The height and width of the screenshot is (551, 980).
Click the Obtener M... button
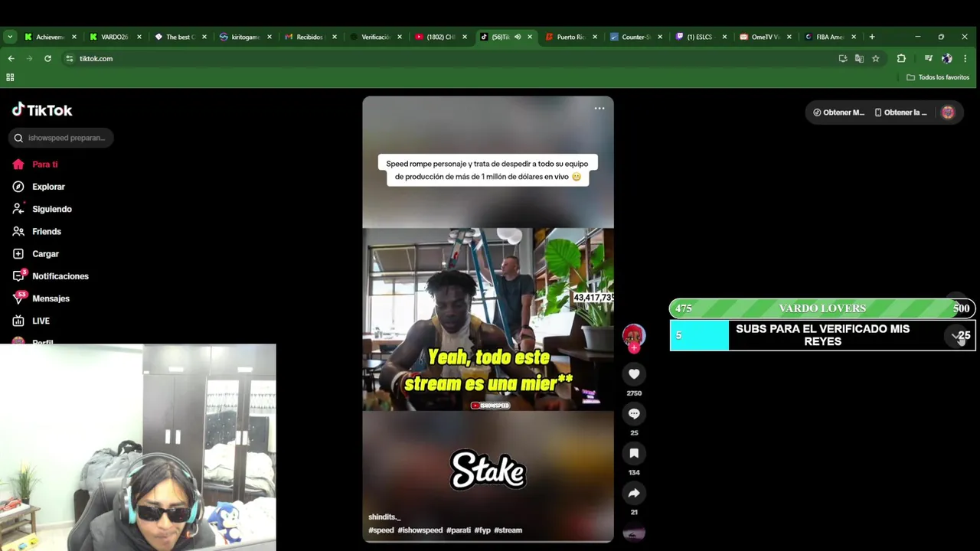(x=838, y=112)
